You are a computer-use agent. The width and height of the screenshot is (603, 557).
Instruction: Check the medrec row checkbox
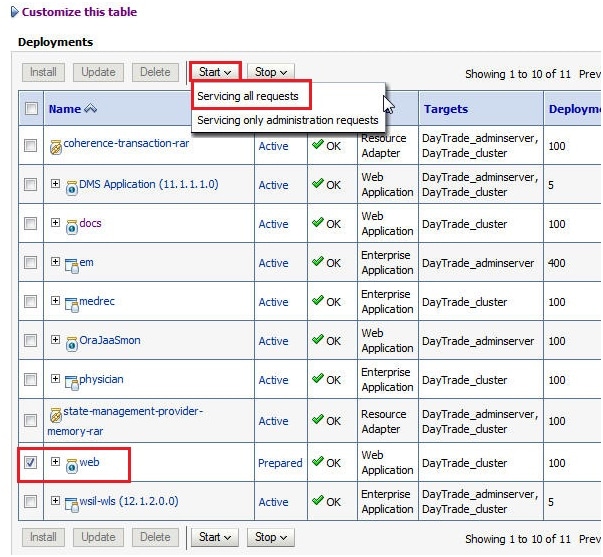point(30,302)
